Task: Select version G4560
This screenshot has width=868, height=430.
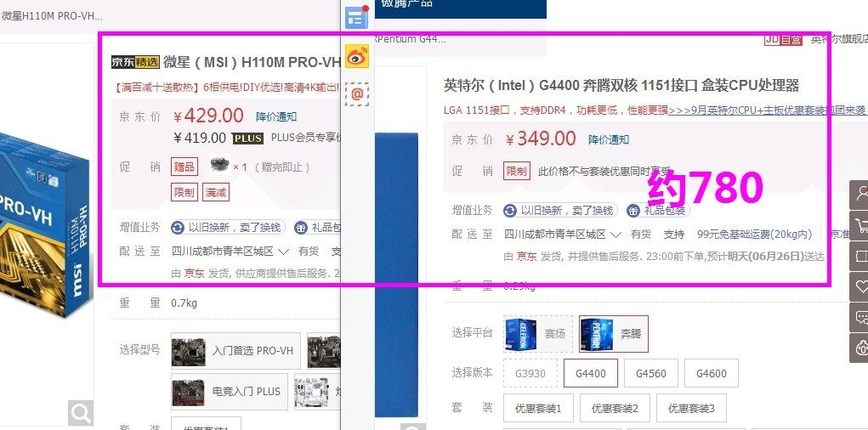Action: [651, 374]
